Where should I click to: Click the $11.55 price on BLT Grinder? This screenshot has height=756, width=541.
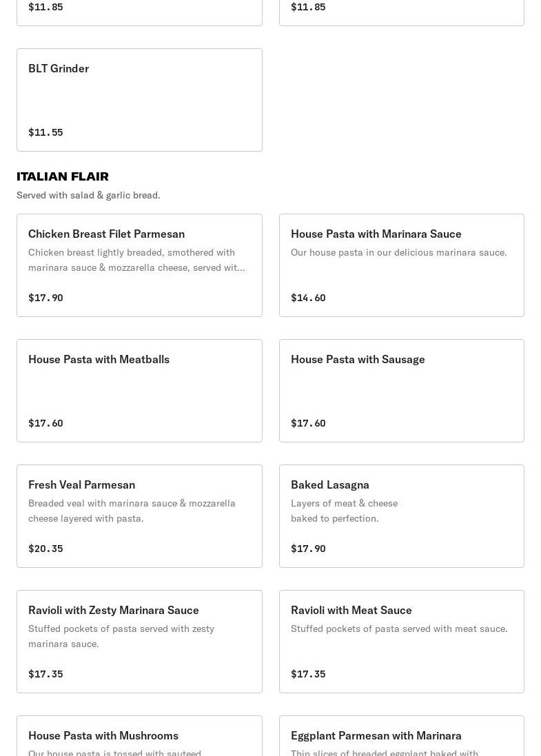point(45,132)
